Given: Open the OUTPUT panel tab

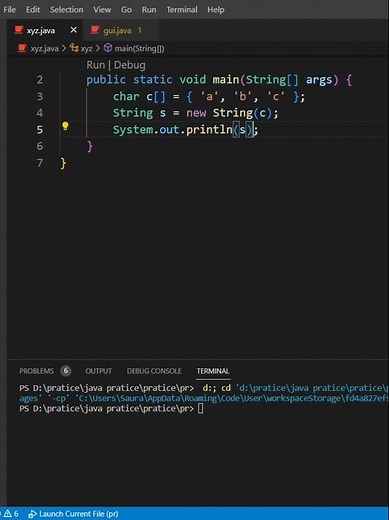Looking at the screenshot, I should pos(98,371).
